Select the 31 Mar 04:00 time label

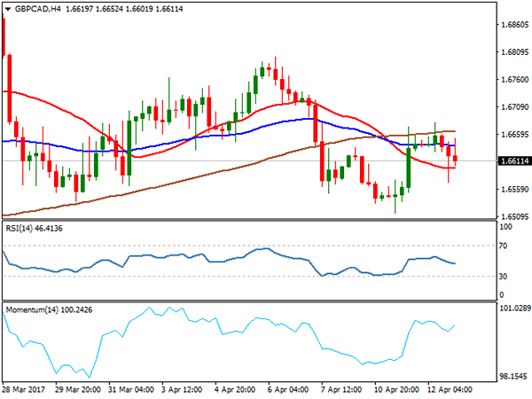point(131,389)
